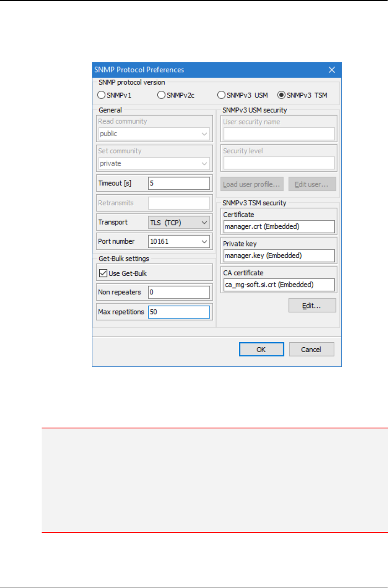Click the Edit user button
Screen dimensions: 388x588
[x=312, y=184]
